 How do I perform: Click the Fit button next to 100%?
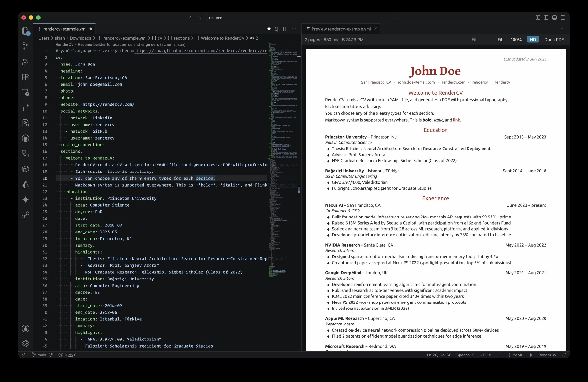pyautogui.click(x=500, y=40)
